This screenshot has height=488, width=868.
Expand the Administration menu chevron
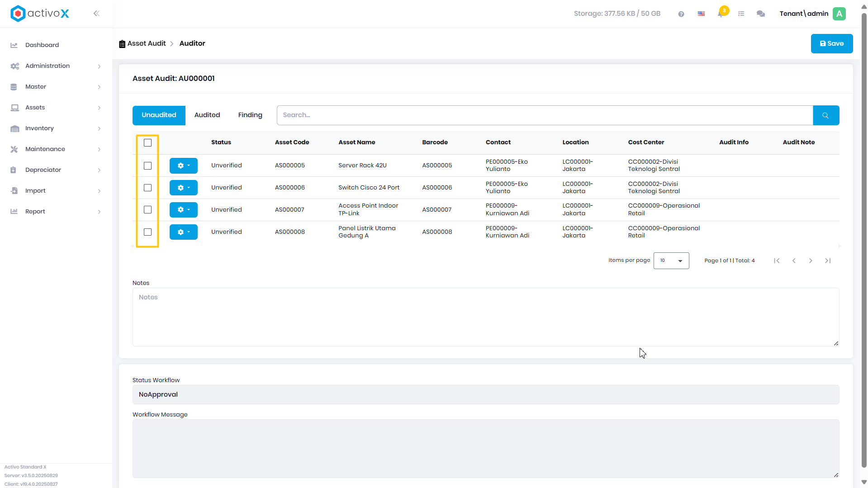click(99, 66)
